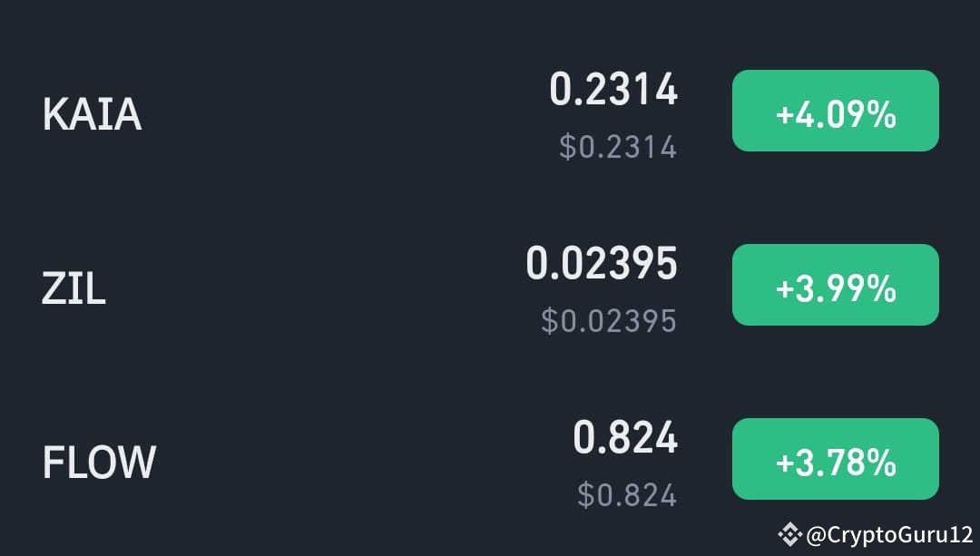980x556 pixels.
Task: Toggle ZIL's percentage display by clicking its green badge
Action: [835, 285]
